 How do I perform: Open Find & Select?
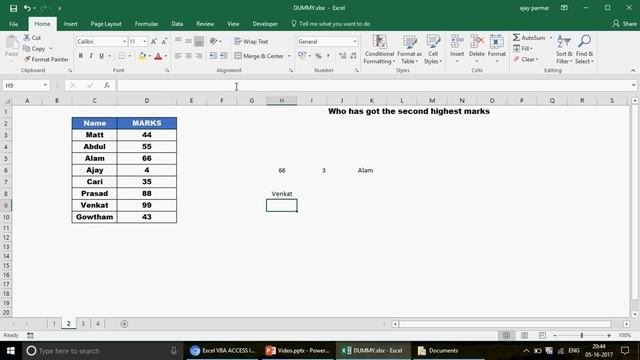(584, 49)
